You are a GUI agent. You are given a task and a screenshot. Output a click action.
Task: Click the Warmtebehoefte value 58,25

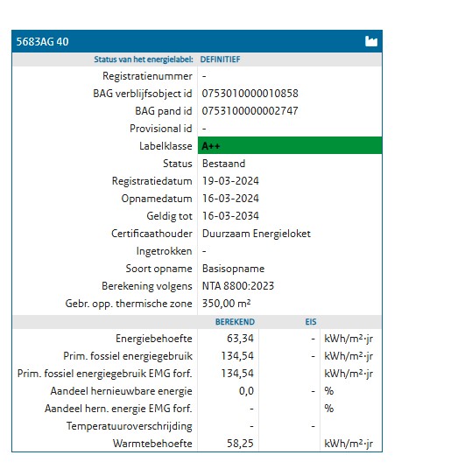click(240, 444)
